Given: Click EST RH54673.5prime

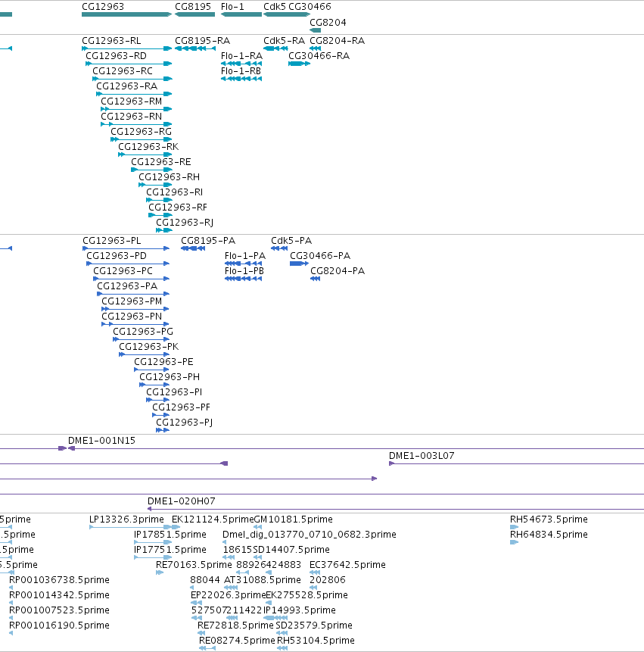Looking at the screenshot, I should 515,527.
